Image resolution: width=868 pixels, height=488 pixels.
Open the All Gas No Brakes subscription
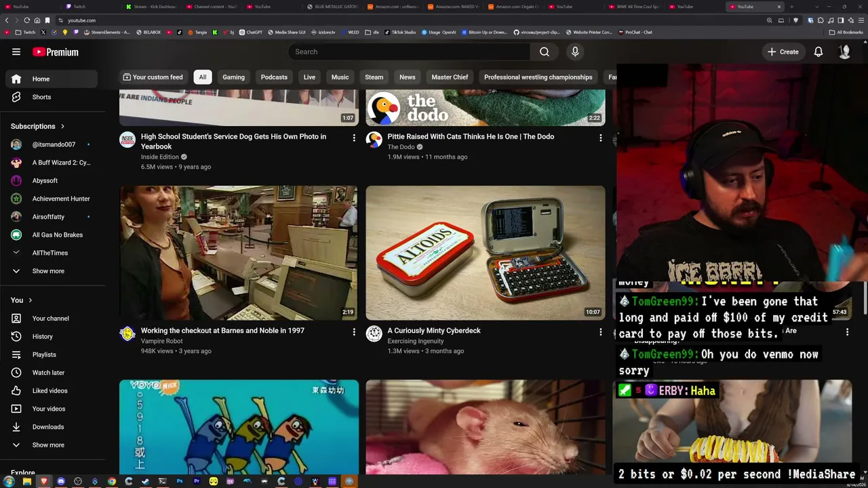point(52,235)
